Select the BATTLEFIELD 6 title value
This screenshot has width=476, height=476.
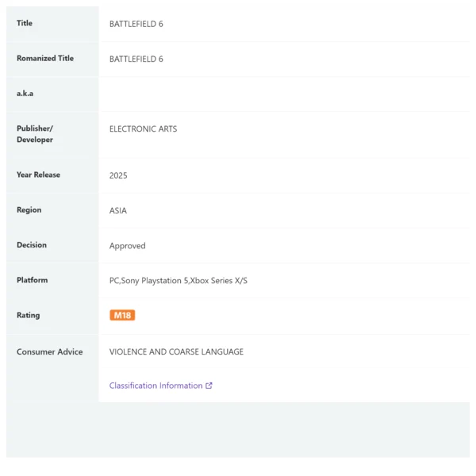coord(136,24)
